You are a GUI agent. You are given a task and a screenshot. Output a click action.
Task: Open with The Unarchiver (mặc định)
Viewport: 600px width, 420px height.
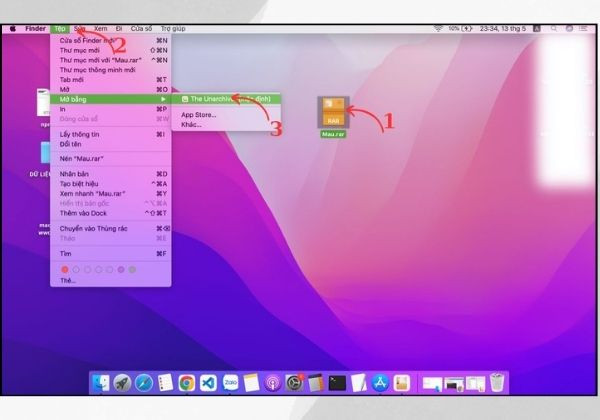click(226, 99)
